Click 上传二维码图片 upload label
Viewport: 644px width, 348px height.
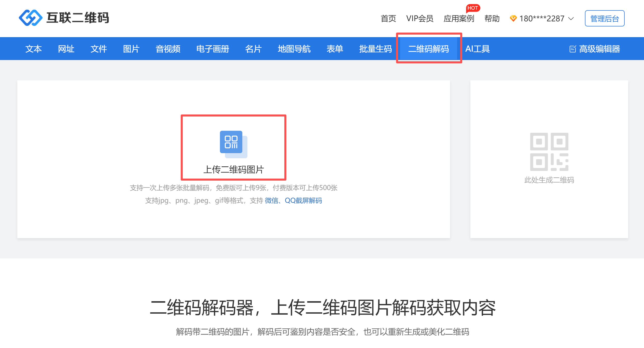[x=233, y=170]
